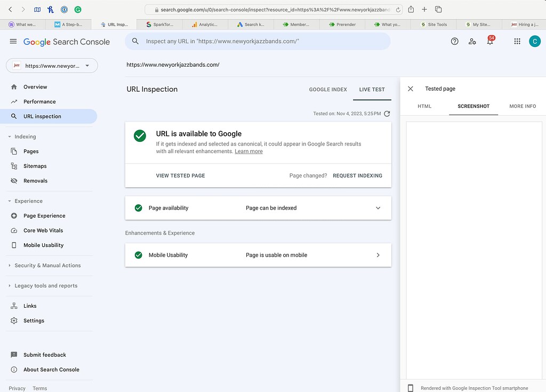The image size is (546, 392).
Task: Re-run the test using the refresh icon
Action: (387, 114)
